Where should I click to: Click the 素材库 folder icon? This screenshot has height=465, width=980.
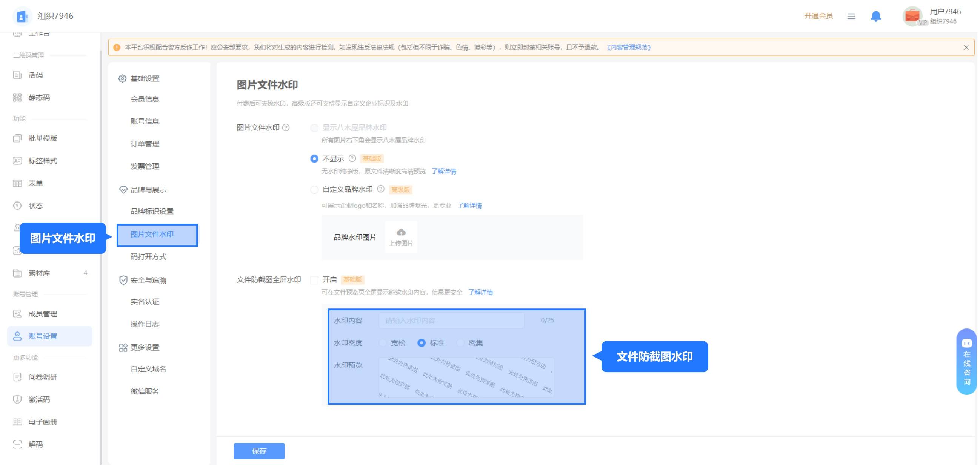point(17,273)
